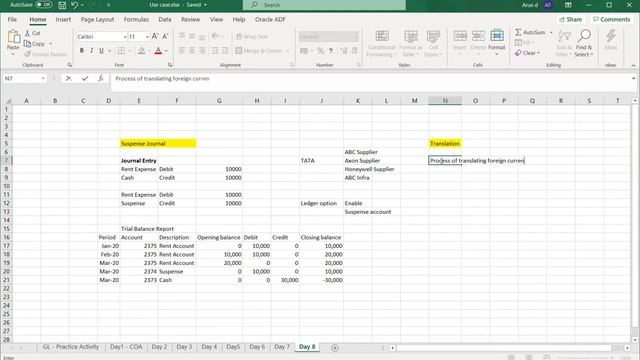
Task: Select row 12 header
Action: (x=6, y=203)
